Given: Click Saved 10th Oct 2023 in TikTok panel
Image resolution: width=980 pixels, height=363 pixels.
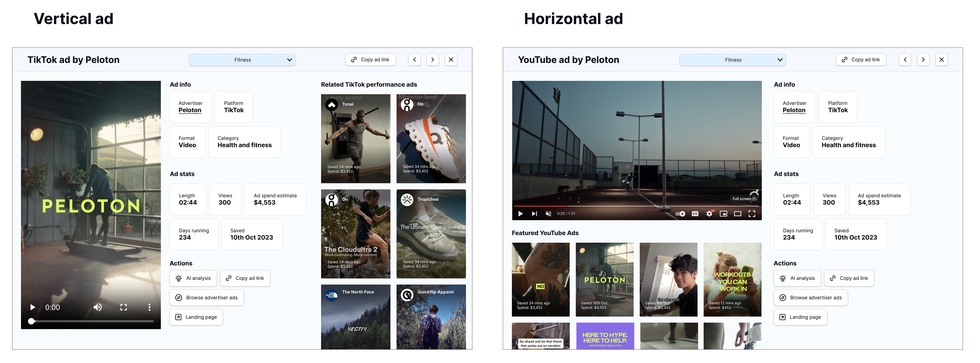Looking at the screenshot, I should point(252,234).
